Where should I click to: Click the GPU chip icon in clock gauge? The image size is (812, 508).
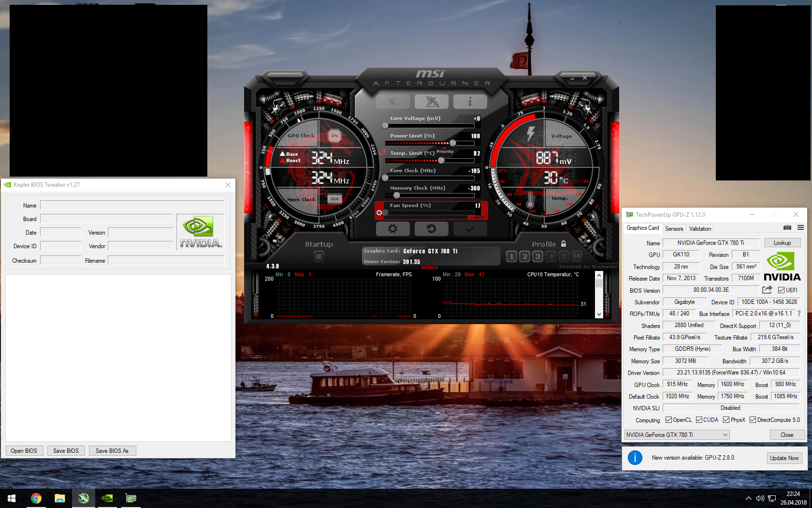coord(334,136)
